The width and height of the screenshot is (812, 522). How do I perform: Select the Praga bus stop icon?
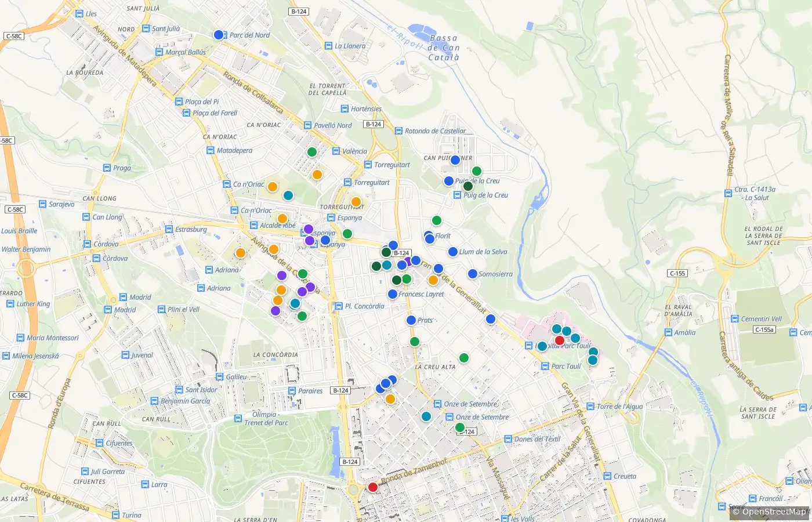[x=107, y=168]
